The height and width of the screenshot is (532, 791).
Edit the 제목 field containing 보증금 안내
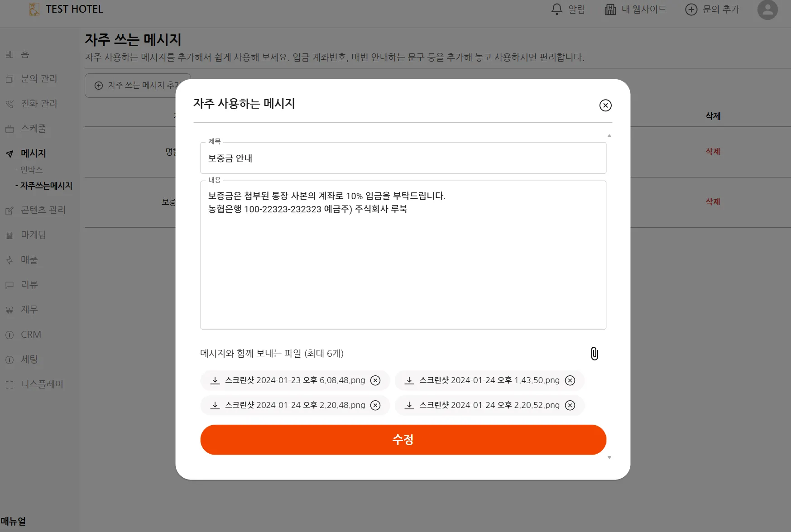[x=403, y=158]
